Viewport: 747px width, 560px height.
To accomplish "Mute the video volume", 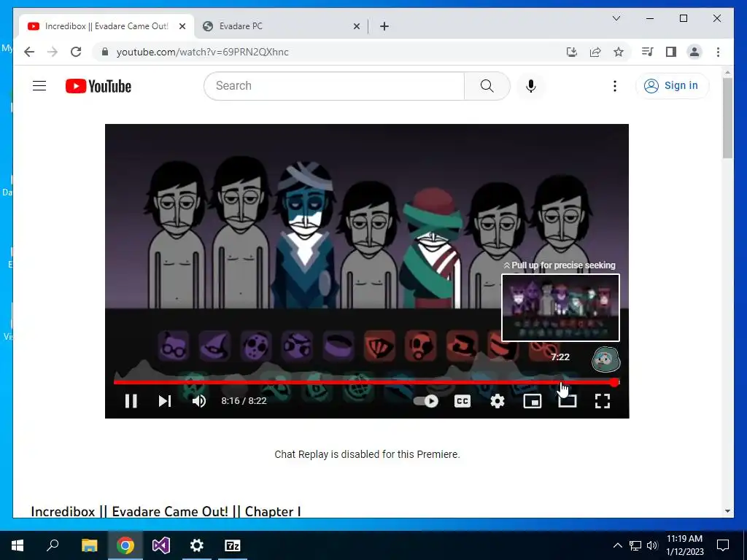I will click(x=199, y=401).
